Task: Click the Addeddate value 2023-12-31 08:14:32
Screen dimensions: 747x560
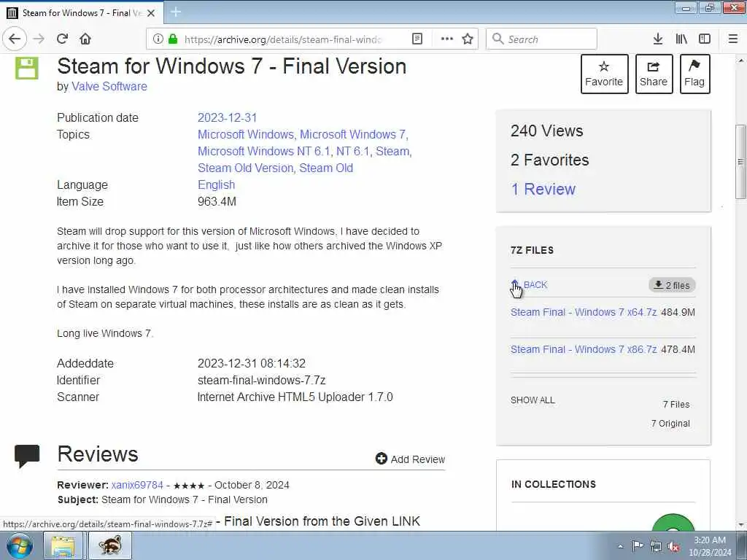Action: click(x=252, y=363)
